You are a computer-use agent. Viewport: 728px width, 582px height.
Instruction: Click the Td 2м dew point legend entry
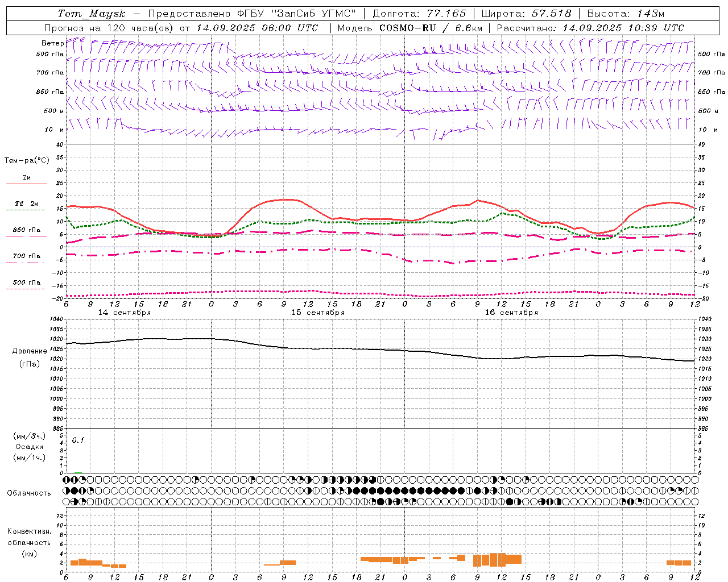point(27,203)
